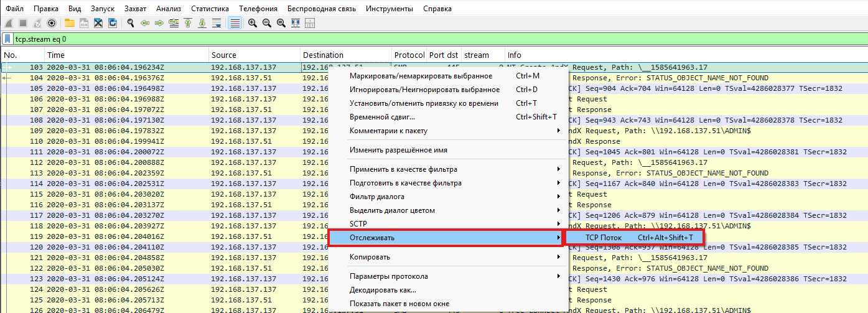The height and width of the screenshot is (313, 868).
Task: Expand Комментарии к пакету submenu
Action: point(447,131)
